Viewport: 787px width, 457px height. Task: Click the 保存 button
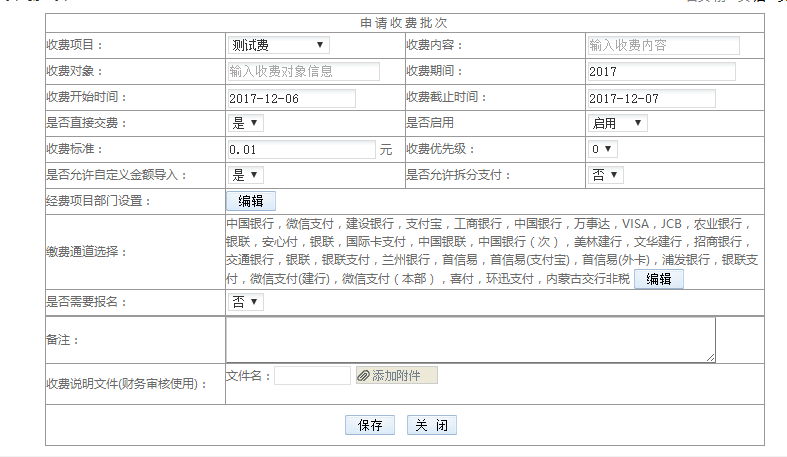[x=370, y=425]
